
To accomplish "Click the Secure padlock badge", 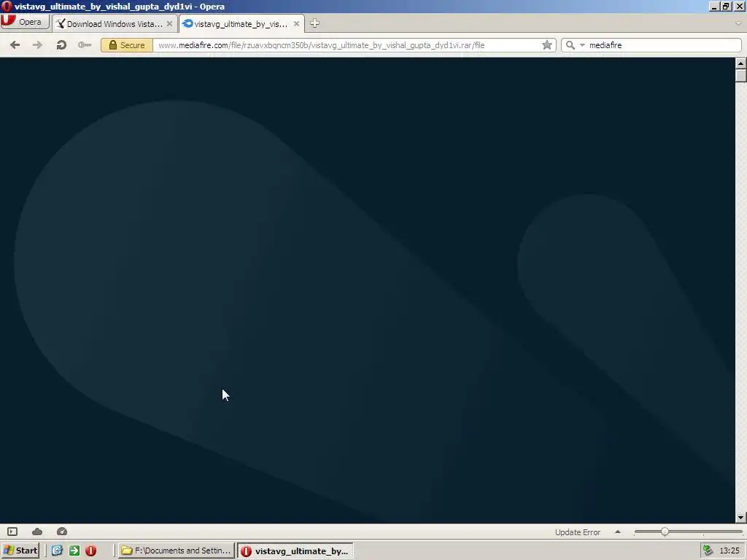I will 127,45.
